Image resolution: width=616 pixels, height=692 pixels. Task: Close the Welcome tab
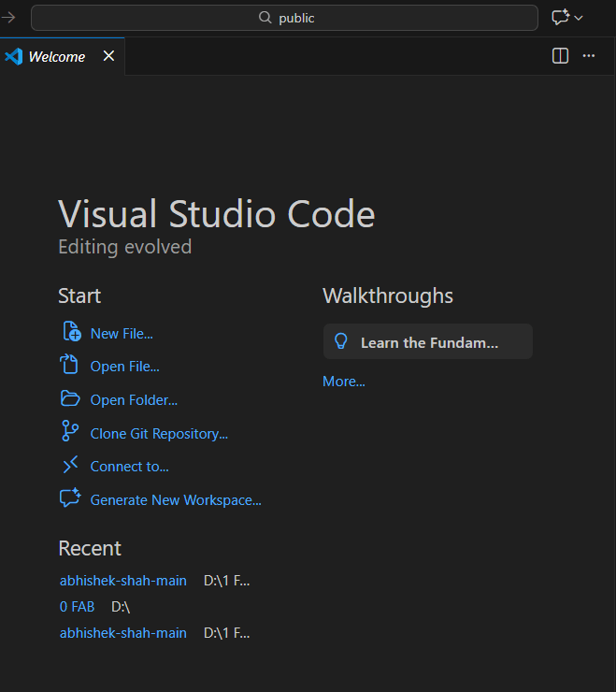click(x=108, y=56)
